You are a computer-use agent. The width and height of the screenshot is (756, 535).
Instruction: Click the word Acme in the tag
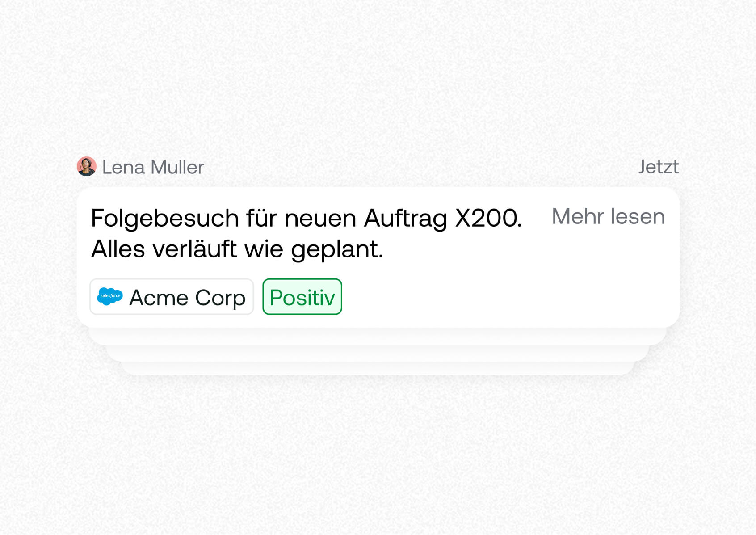coord(159,298)
